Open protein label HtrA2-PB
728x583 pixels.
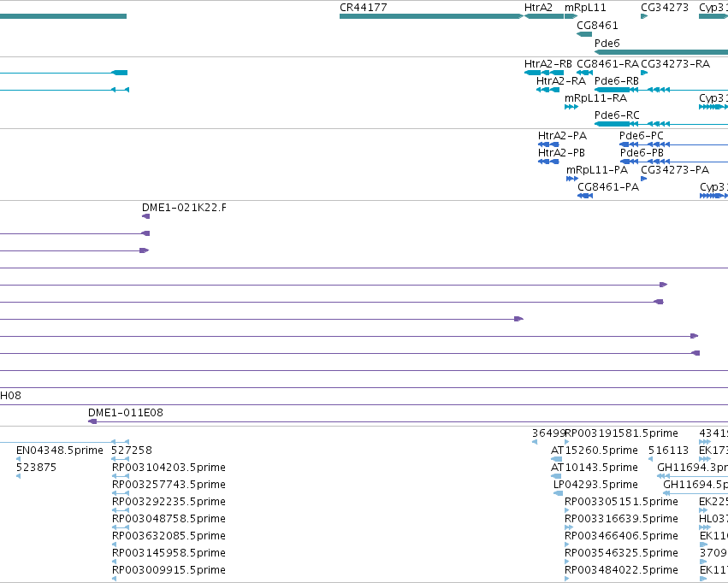click(561, 153)
